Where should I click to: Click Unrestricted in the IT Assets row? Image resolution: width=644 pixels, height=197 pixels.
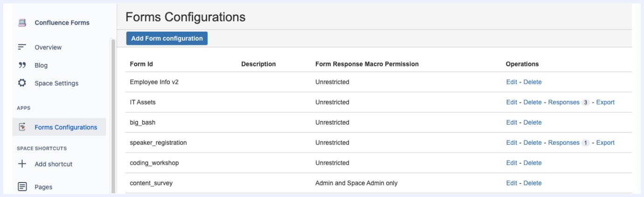332,102
